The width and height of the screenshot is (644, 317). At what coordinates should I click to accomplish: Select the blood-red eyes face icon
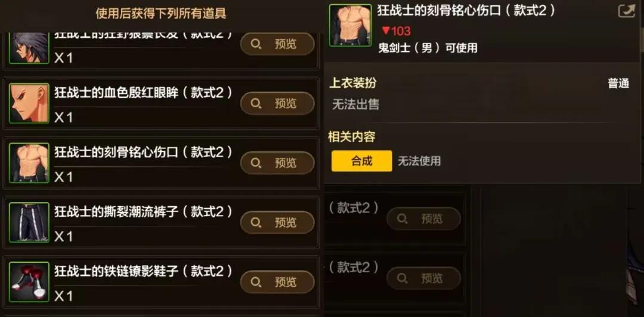point(29,104)
